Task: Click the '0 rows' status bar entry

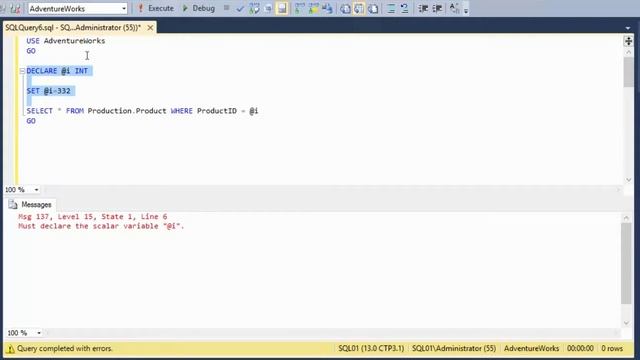Action: [x=612, y=349]
